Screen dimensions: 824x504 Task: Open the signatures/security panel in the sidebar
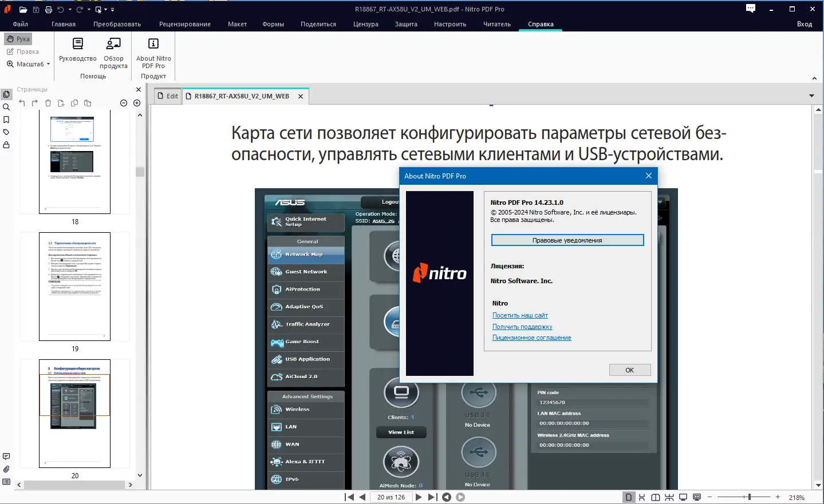point(6,145)
